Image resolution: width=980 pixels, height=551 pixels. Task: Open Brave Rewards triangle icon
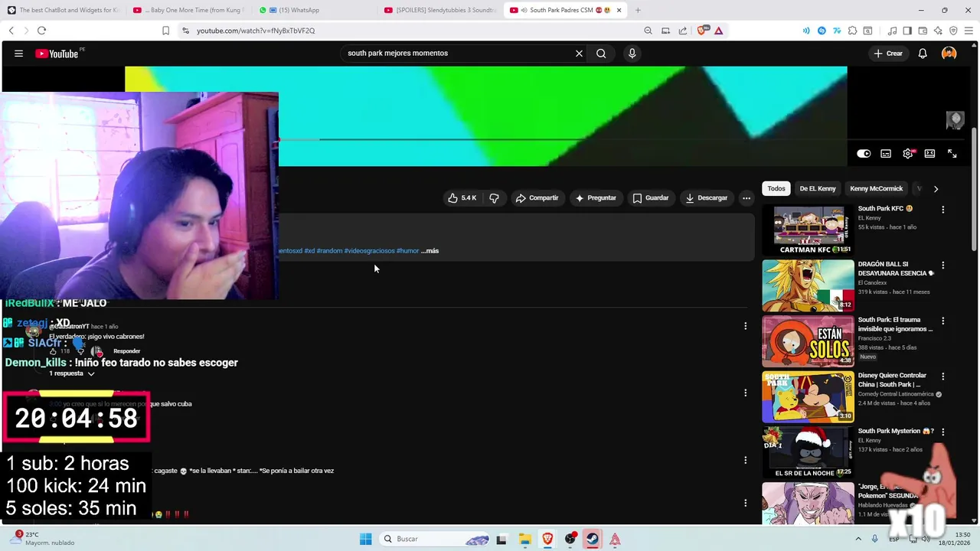[719, 31]
